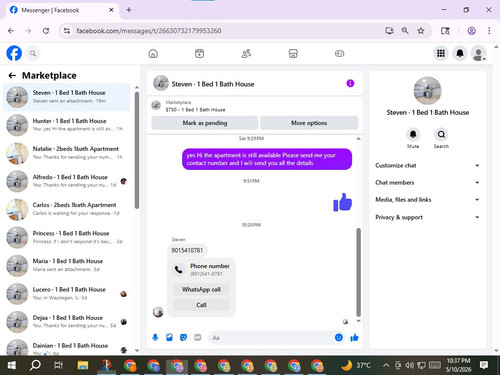500x375 pixels.
Task: Bookmark this page with the star icon
Action: (421, 31)
